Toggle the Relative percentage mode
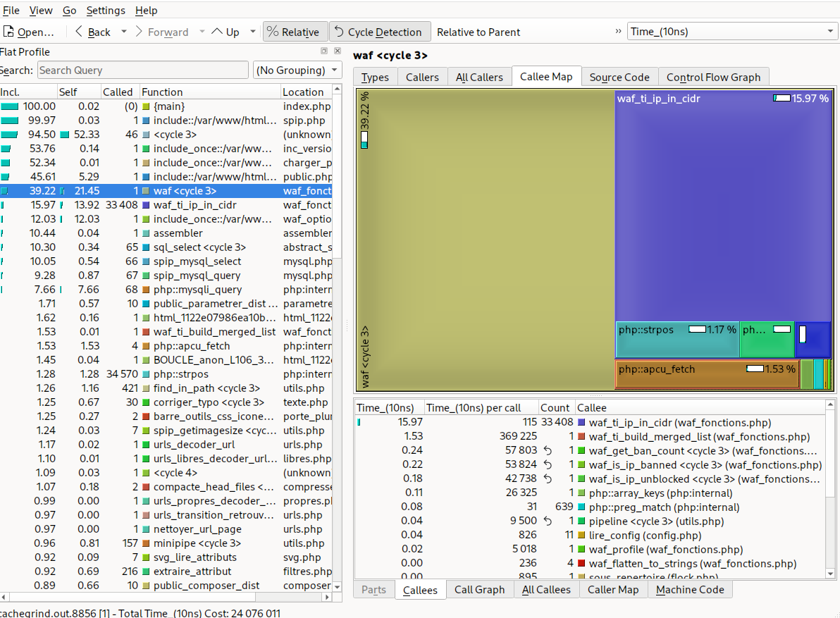 click(x=294, y=32)
